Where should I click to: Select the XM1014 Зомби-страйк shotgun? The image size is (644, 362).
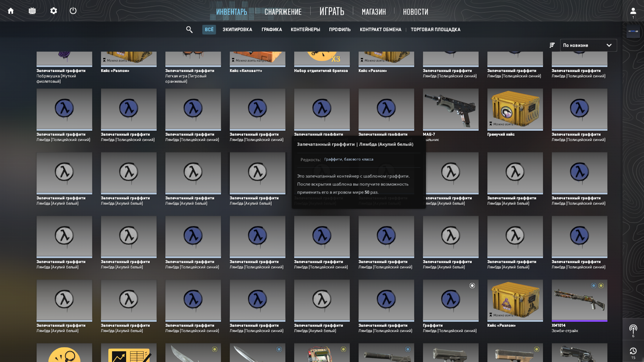[579, 301]
